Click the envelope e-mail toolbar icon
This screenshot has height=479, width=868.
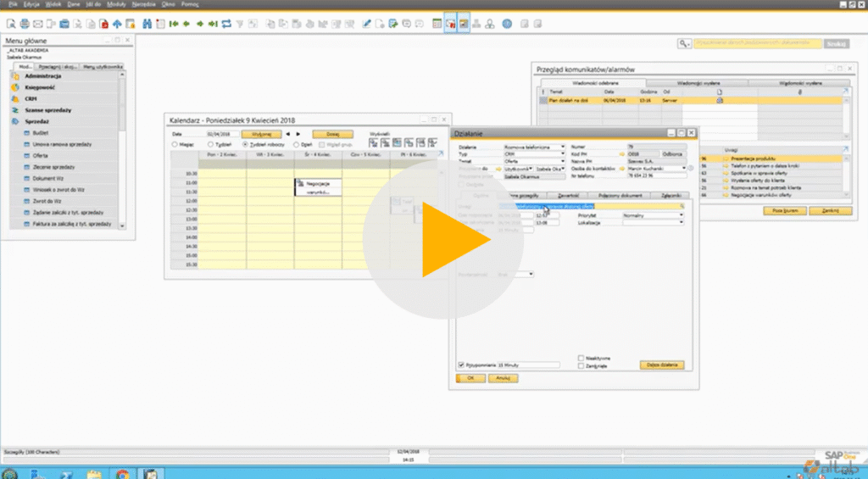(37, 24)
